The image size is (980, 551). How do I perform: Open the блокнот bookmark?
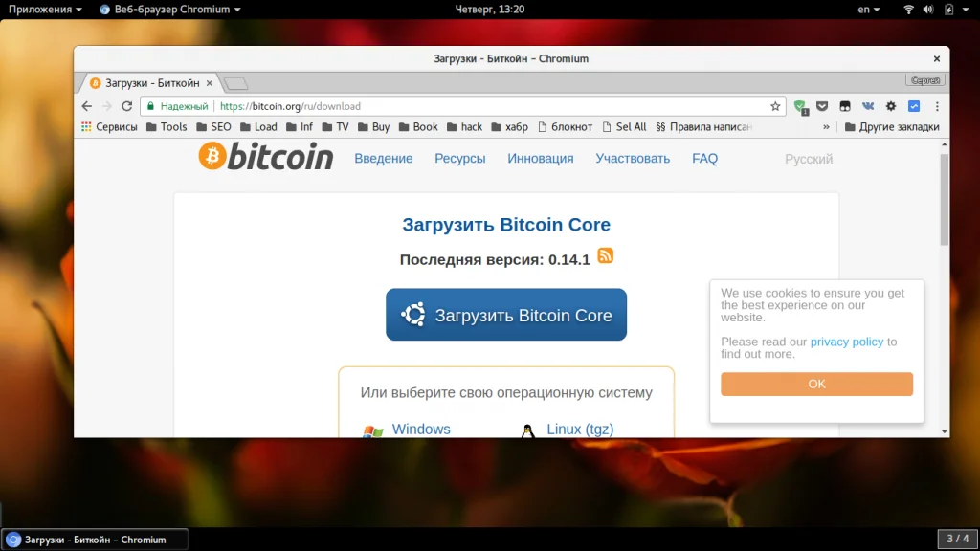point(565,127)
